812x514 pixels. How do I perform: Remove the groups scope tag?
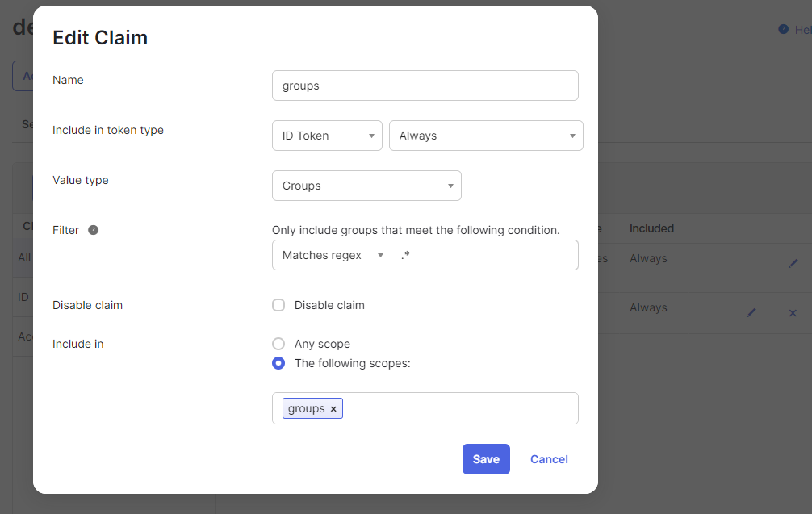coord(333,409)
